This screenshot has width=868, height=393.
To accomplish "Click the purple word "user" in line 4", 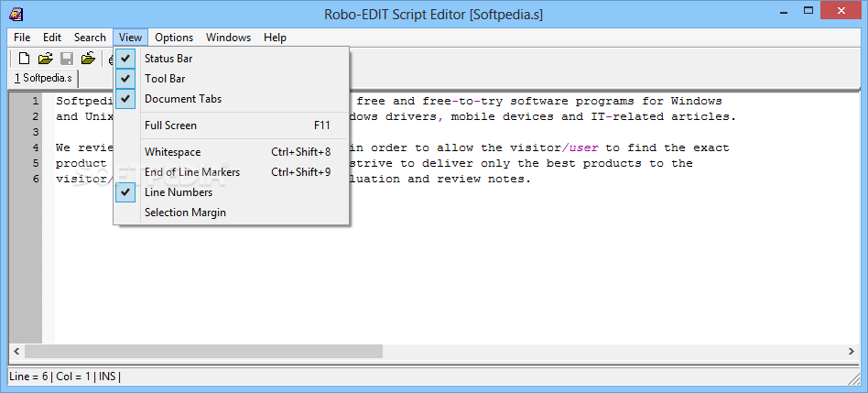I will click(x=583, y=147).
